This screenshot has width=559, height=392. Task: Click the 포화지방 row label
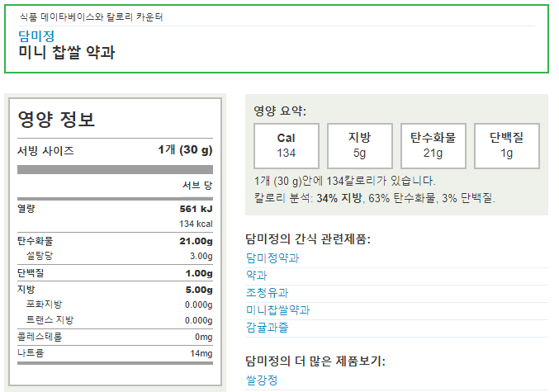tap(44, 304)
